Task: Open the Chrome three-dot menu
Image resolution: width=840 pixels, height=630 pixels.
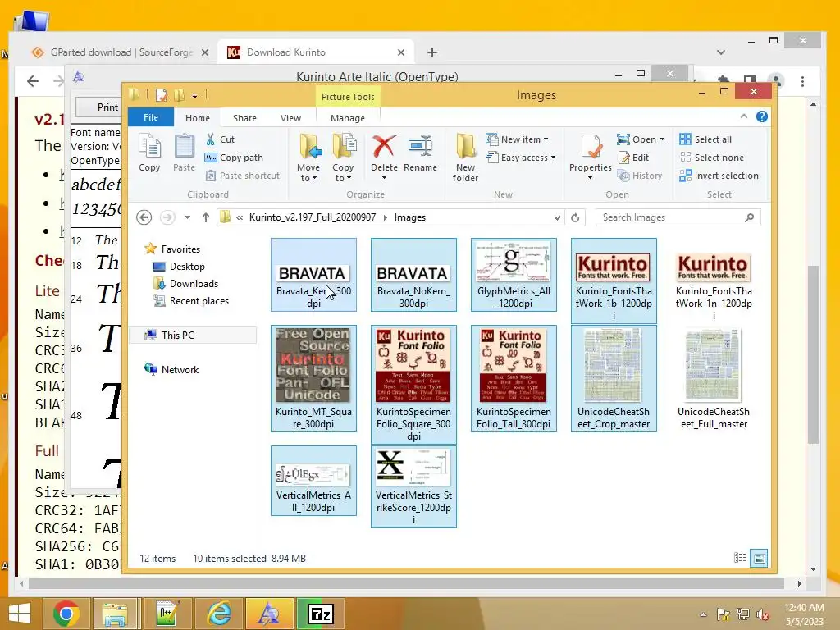Action: click(x=802, y=81)
